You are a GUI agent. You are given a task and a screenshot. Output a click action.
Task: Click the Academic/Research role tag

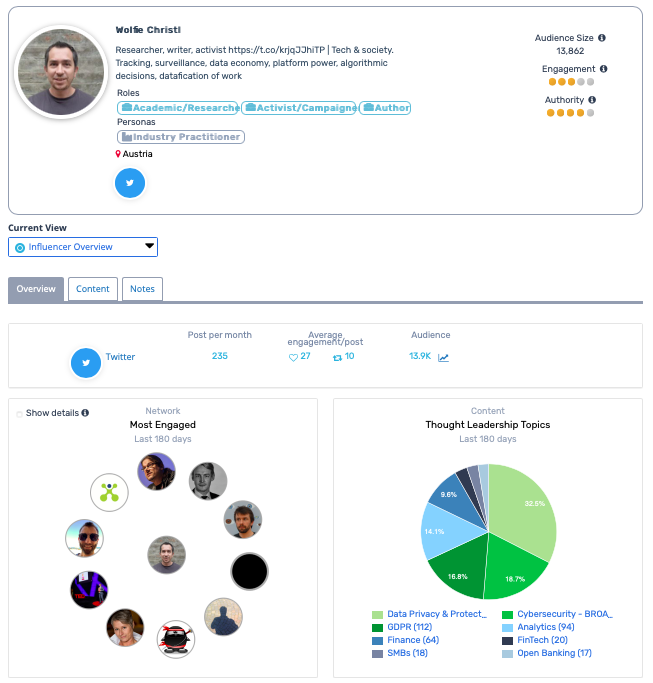point(178,108)
